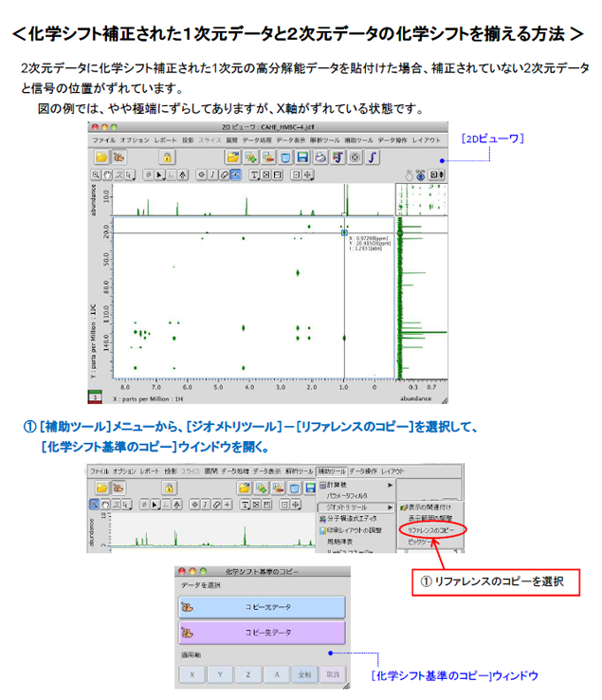This screenshot has width=602, height=700.
Task: Click the 2D overview thumbnail at the viewer's top right
Action: (x=422, y=199)
